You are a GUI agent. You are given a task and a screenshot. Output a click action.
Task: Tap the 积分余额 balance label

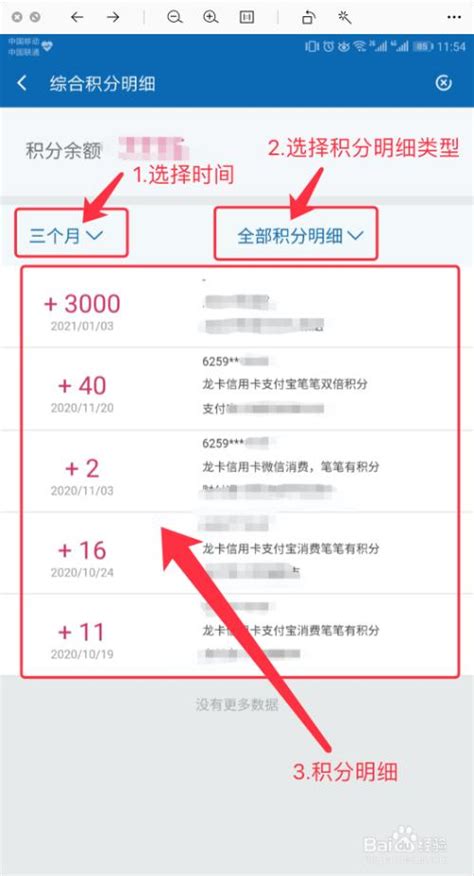(x=63, y=151)
